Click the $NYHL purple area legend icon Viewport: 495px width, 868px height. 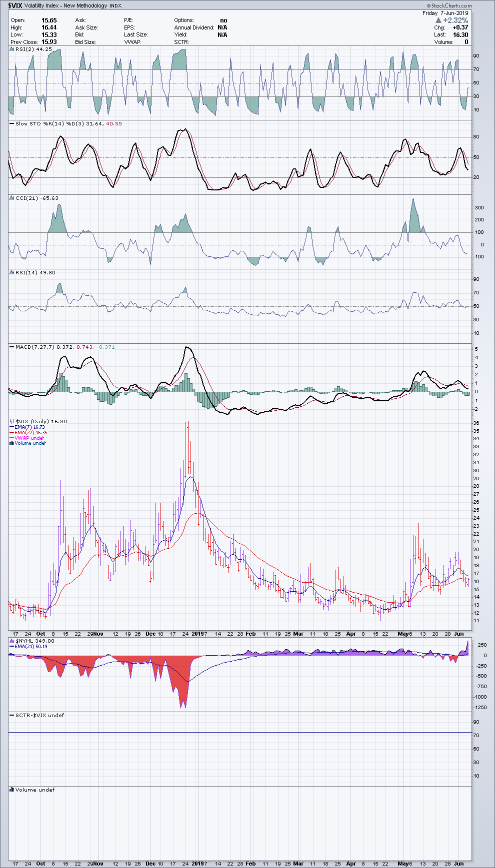point(12,641)
